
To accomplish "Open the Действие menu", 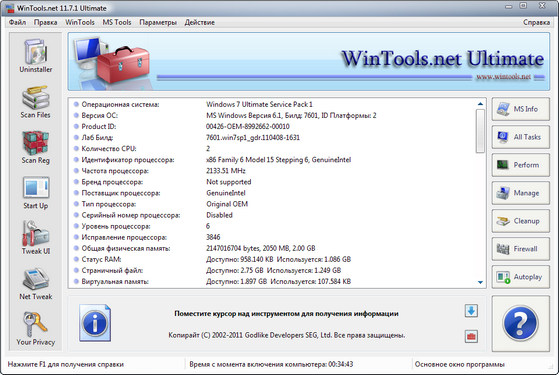I will [200, 22].
